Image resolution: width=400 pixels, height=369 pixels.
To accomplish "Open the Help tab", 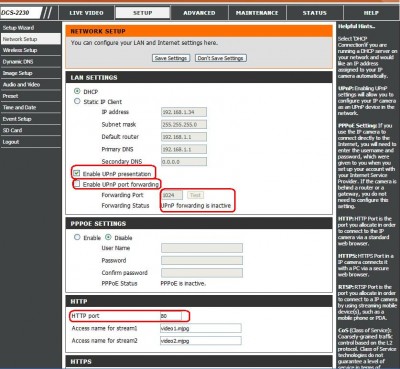I will [x=371, y=13].
